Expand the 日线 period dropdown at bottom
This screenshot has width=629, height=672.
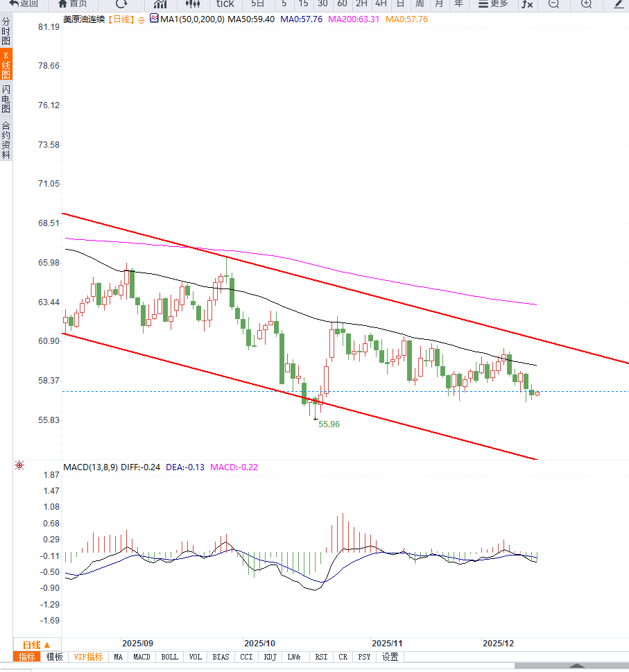[37, 645]
